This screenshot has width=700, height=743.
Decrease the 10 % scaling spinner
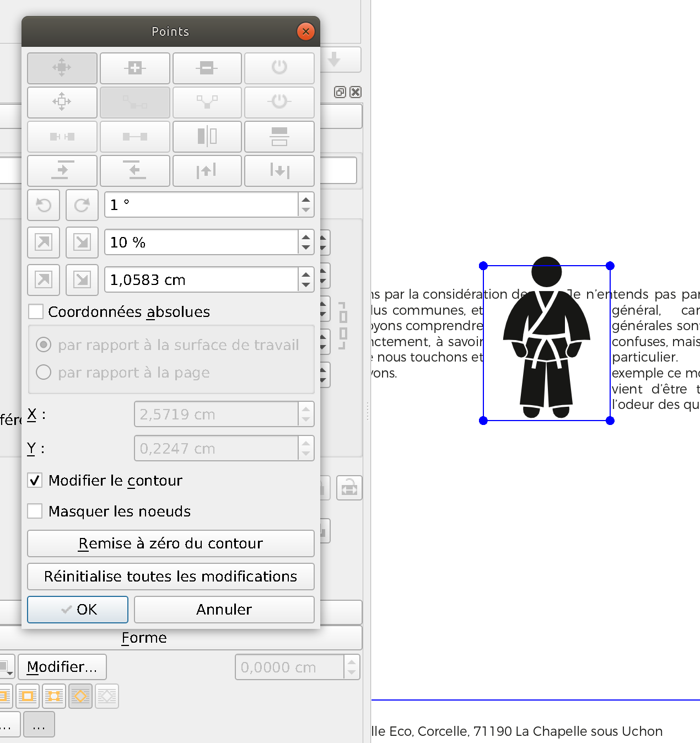point(306,247)
